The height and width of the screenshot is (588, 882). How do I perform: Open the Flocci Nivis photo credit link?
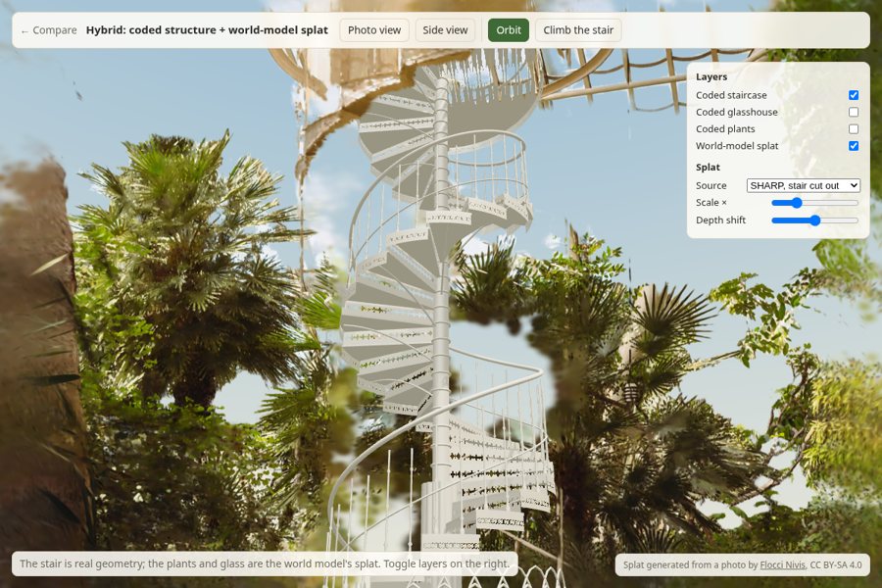point(782,564)
